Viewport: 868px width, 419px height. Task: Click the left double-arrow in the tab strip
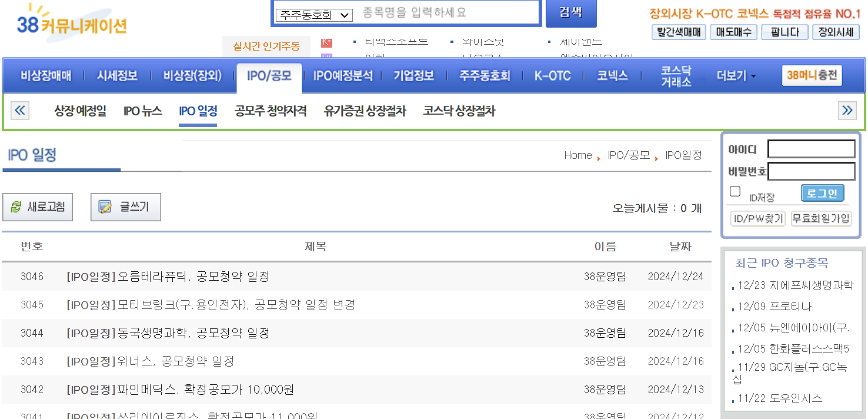[x=19, y=110]
